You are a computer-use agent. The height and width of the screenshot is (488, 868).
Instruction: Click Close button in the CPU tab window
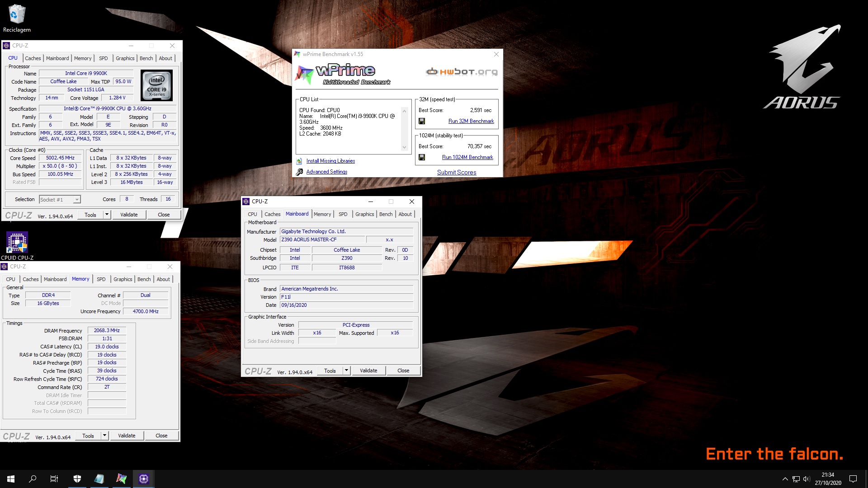(x=164, y=215)
